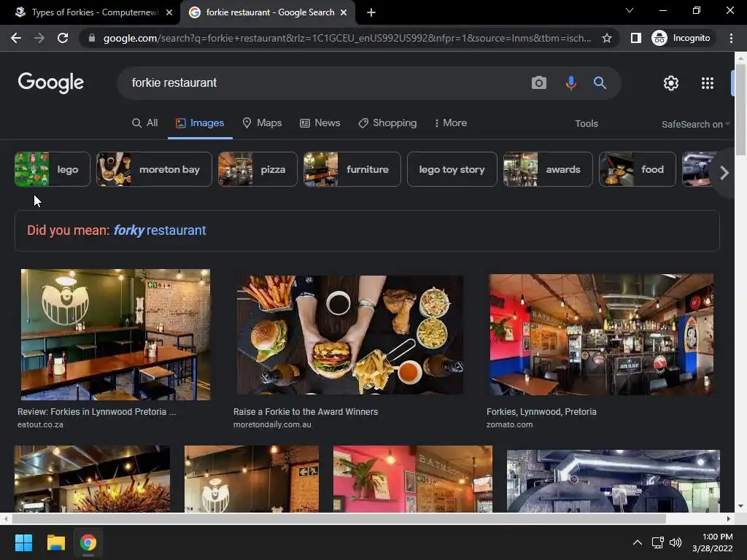Open Forkies, Lynnwood, Pretoria title link
The height and width of the screenshot is (560, 747).
point(541,412)
